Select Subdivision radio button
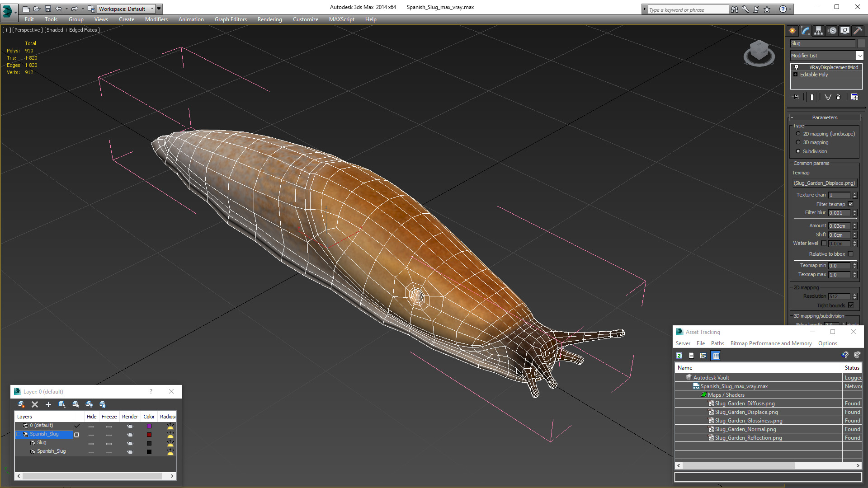This screenshot has width=868, height=488. click(798, 151)
